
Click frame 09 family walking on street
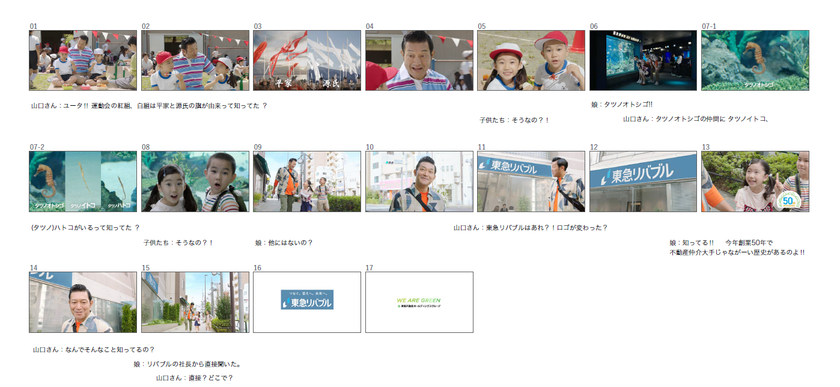tap(307, 181)
